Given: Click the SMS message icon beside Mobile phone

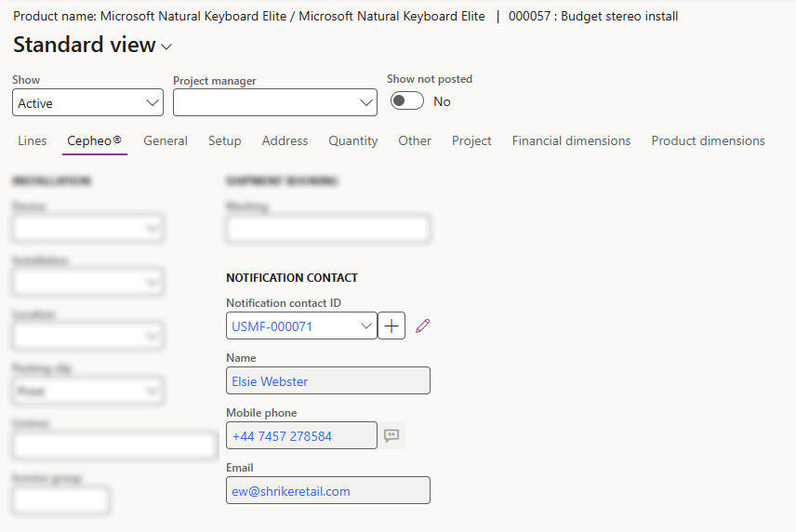Looking at the screenshot, I should click(391, 435).
